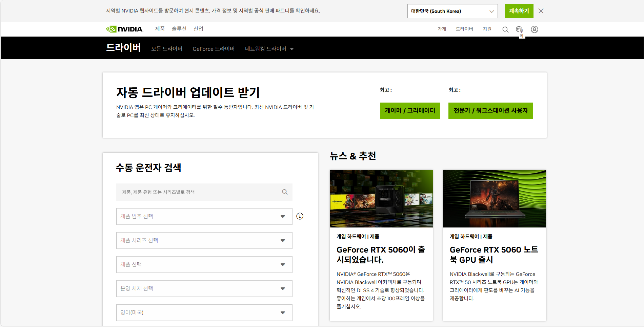Open the 드라이버 header link

point(464,29)
